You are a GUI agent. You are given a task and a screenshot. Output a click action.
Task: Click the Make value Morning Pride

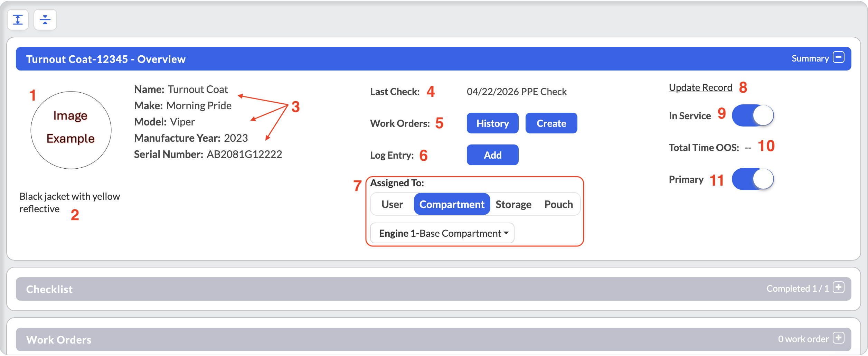click(199, 105)
